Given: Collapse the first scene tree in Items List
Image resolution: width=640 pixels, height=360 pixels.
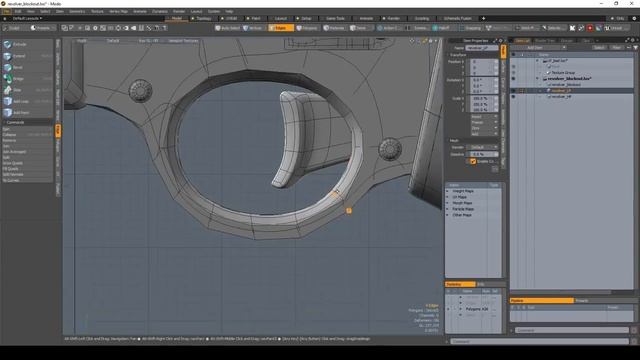Looking at the screenshot, I should point(538,60).
